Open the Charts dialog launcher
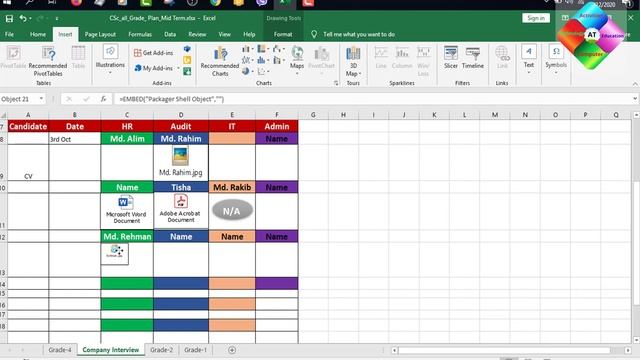The image size is (640, 360). click(336, 83)
